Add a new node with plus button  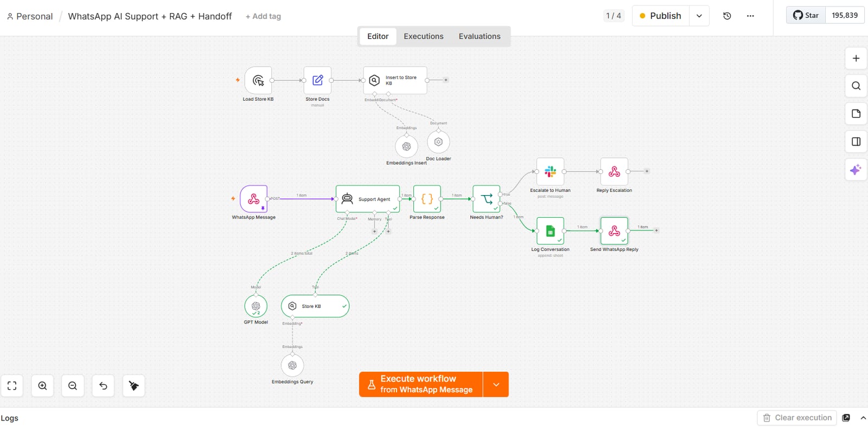pos(856,58)
